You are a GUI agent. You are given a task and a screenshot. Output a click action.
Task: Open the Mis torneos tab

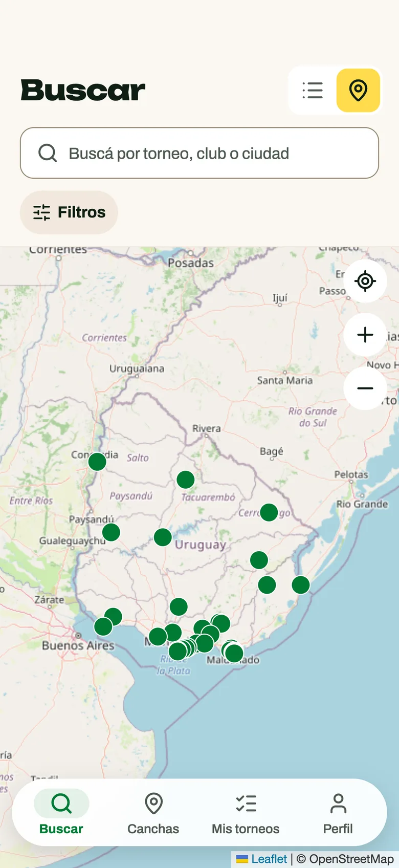click(x=246, y=812)
